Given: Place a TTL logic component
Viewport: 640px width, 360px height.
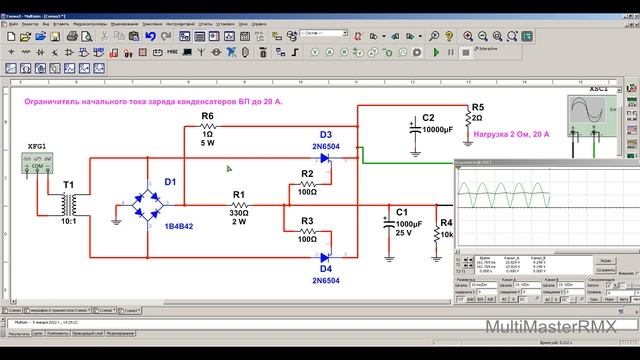Looking at the screenshot, I should click(x=84, y=52).
